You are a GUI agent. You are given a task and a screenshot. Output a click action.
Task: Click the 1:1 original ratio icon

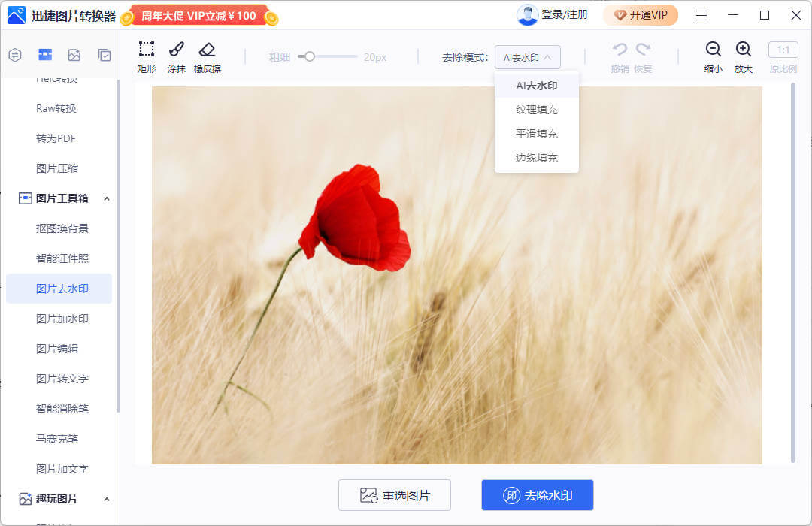click(783, 50)
